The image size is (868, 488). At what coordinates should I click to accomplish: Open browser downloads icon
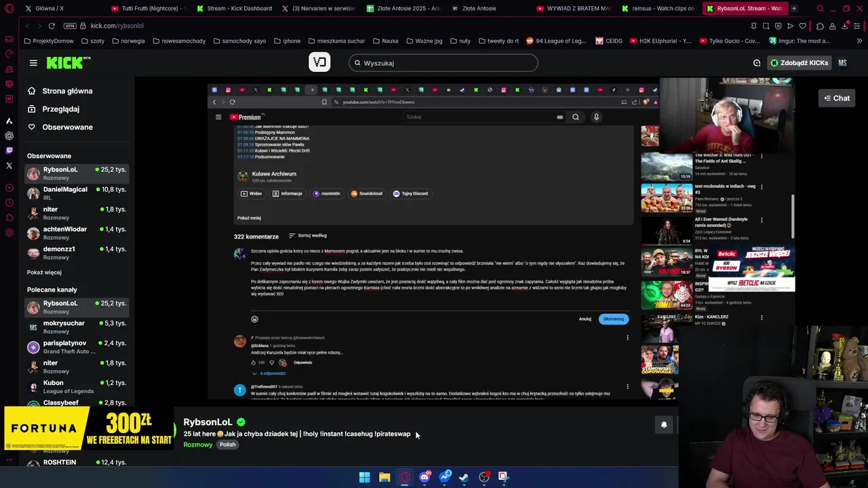click(x=845, y=26)
